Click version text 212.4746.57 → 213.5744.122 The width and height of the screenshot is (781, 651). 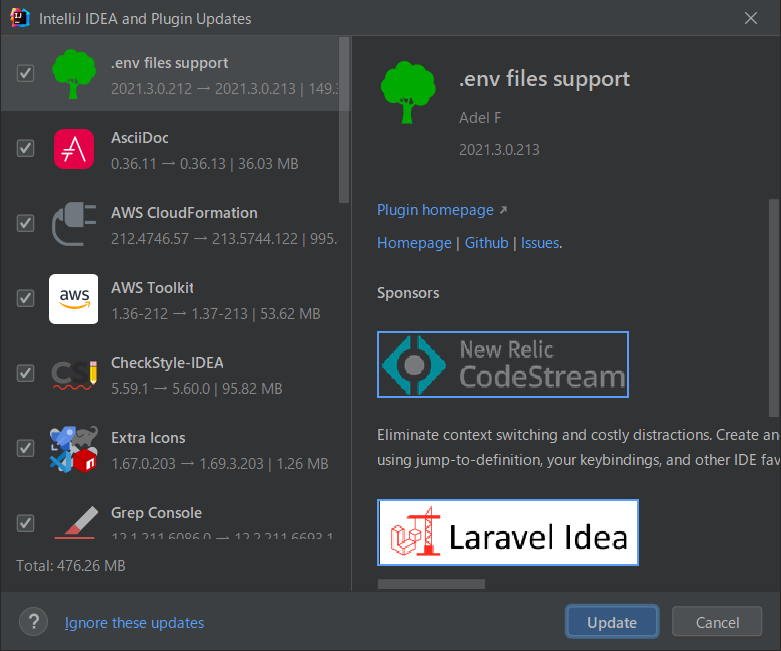[204, 239]
